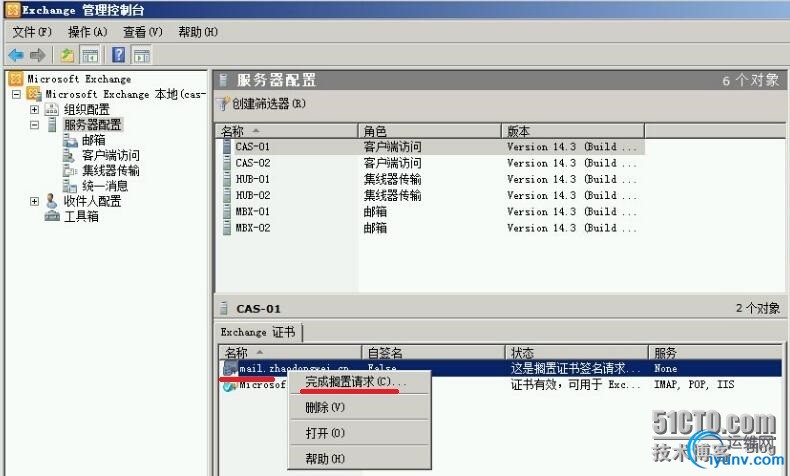Open Help via the question mark icon
Viewport: 790px width, 476px height.
tap(118, 54)
